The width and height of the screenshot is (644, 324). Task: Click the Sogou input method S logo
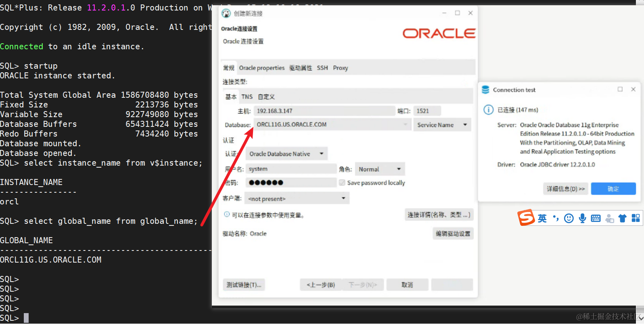coord(526,218)
